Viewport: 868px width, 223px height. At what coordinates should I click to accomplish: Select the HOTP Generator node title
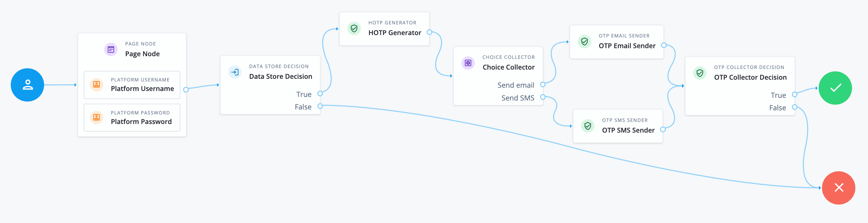(395, 33)
